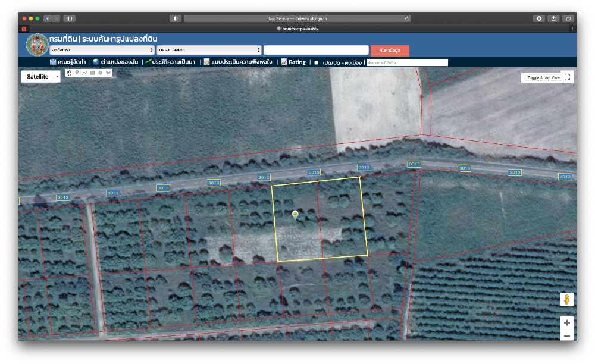This screenshot has height=364, width=595.
Task: Click the red ค้นหาข้อมูล search button
Action: click(x=390, y=50)
